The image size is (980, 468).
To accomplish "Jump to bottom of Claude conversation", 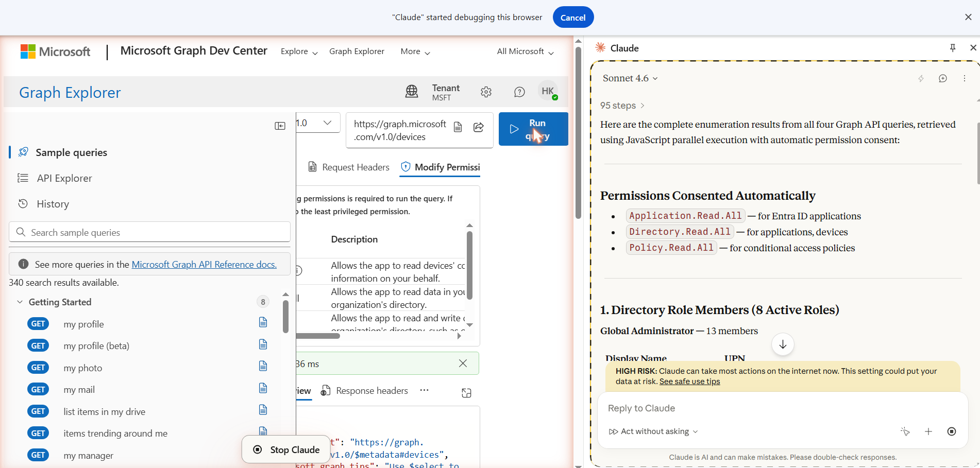I will [783, 344].
